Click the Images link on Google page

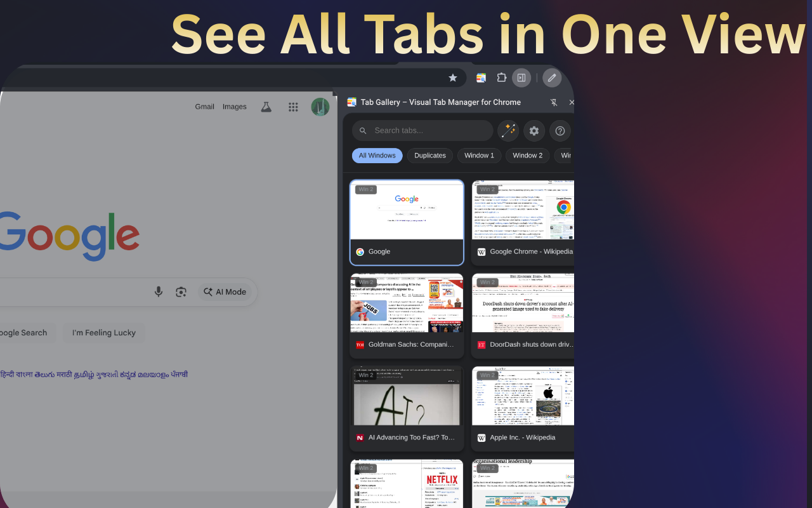[x=235, y=107]
